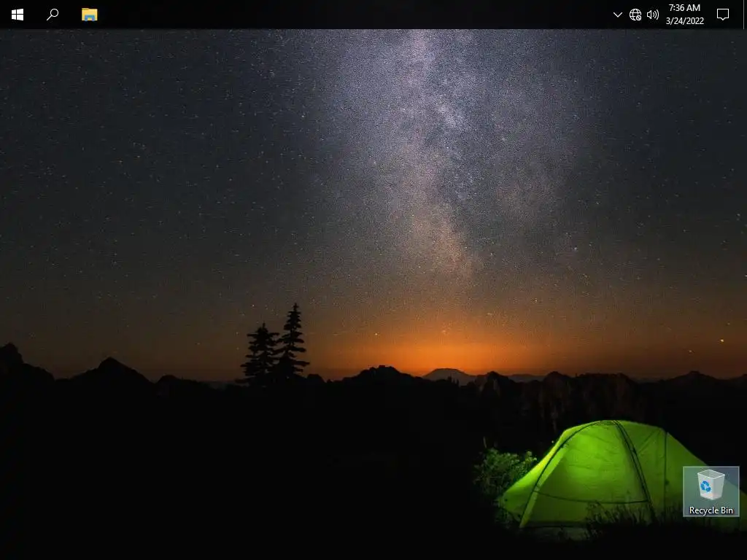
Task: Select the Recycle Bin desktop icon
Action: [711, 491]
